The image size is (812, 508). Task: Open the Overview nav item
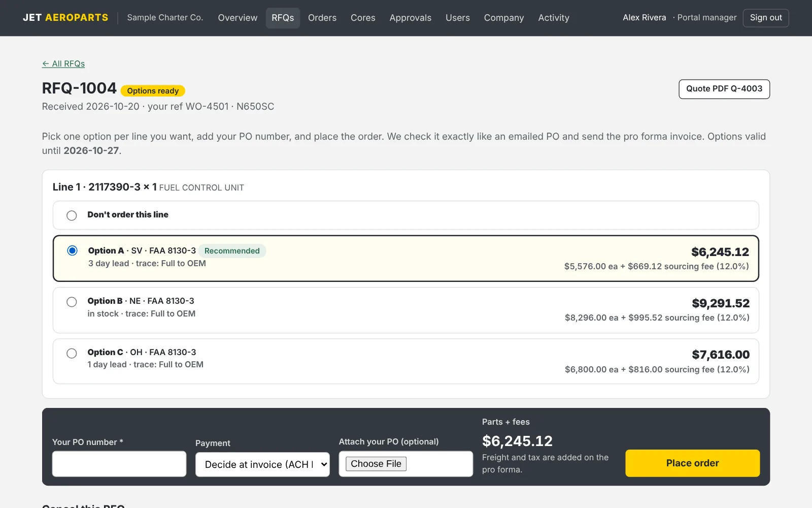[238, 18]
